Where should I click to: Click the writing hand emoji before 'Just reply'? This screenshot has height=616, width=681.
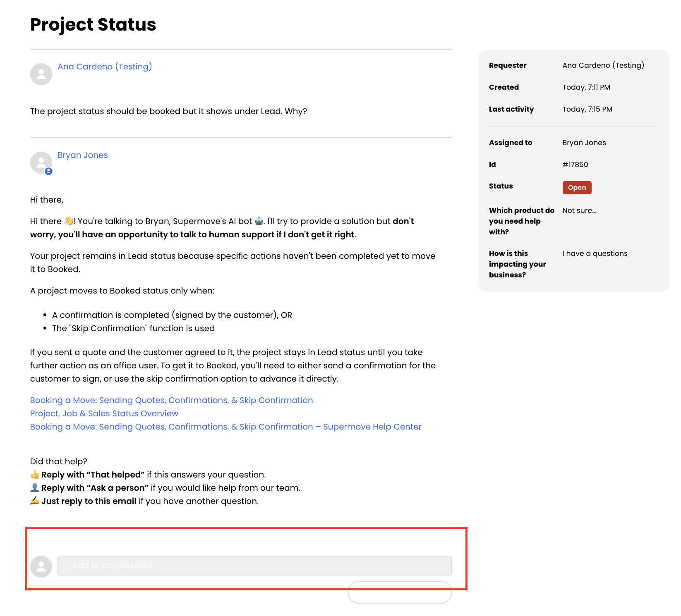tap(35, 501)
